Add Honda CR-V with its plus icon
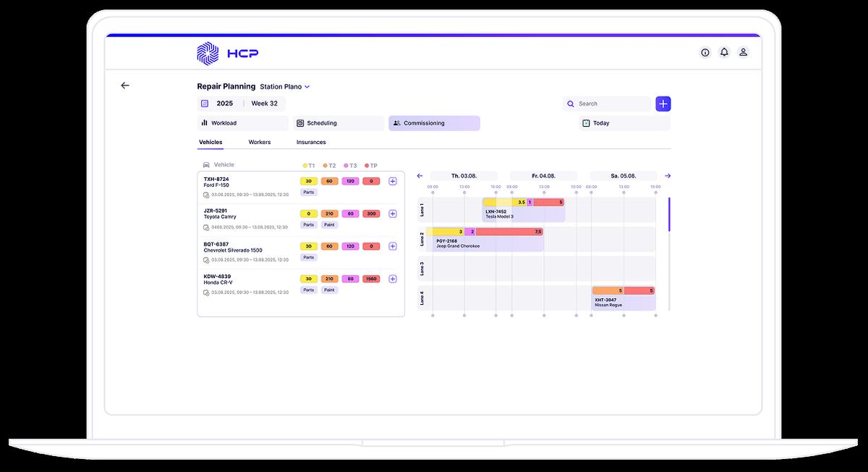Screen dimensions: 868x472 click(393, 279)
